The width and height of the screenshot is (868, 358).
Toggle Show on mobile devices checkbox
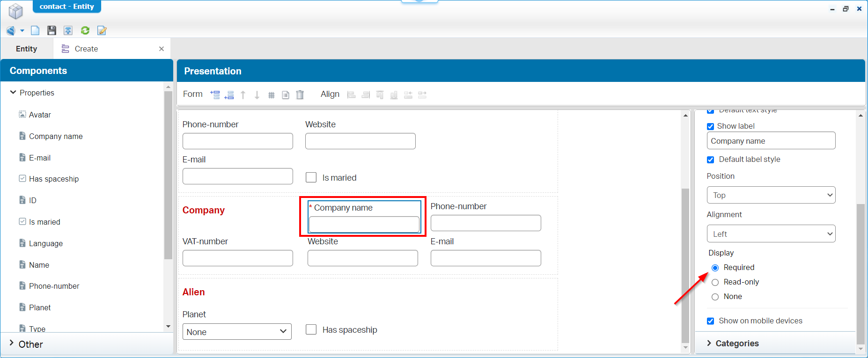coord(710,321)
